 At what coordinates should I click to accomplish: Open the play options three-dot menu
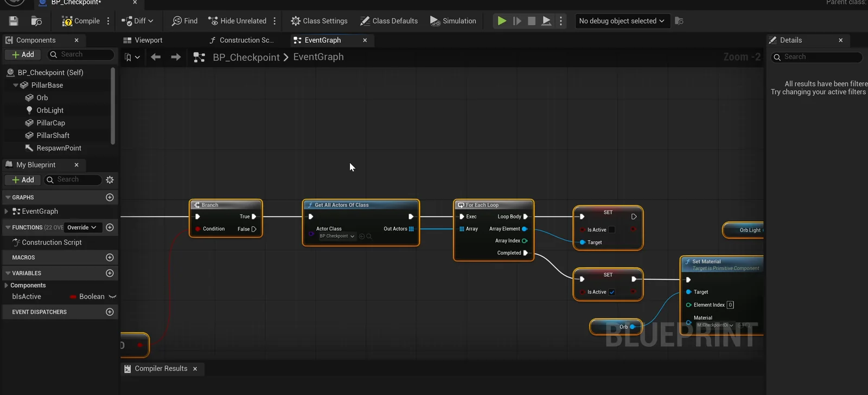(561, 21)
